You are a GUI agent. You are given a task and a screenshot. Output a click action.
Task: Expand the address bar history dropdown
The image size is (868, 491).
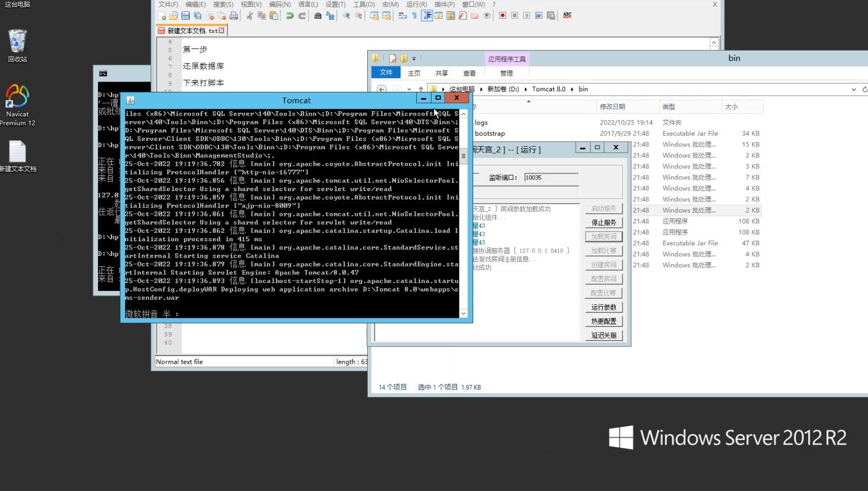tap(854, 89)
